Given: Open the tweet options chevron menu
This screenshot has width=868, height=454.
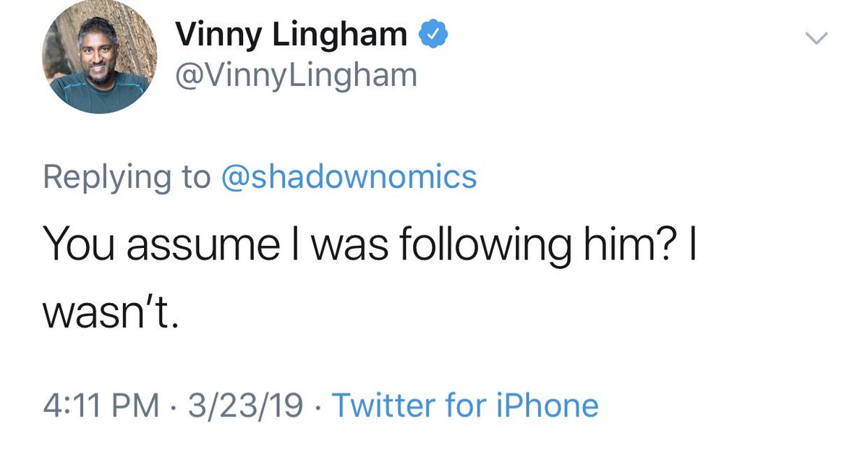Looking at the screenshot, I should [816, 39].
